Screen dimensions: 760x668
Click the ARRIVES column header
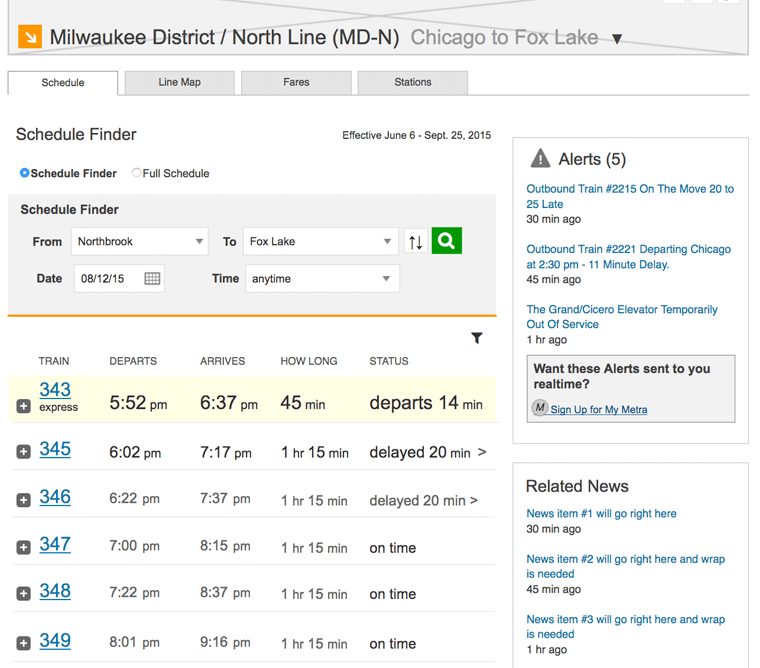point(222,361)
